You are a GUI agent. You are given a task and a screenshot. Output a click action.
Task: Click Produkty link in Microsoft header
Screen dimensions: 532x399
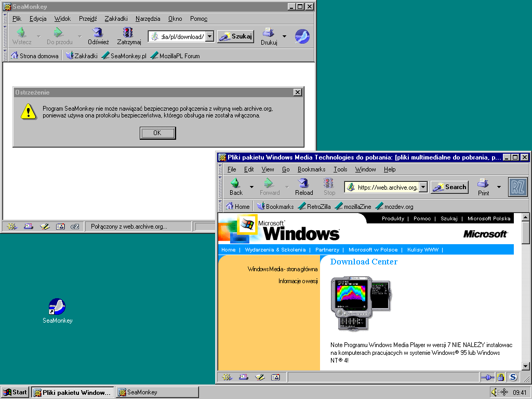coord(393,219)
